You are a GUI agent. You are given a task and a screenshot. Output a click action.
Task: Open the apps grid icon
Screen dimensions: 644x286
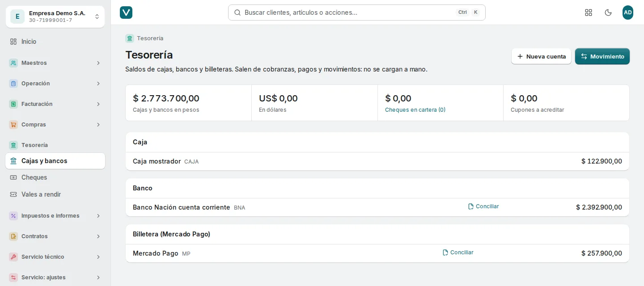click(589, 13)
